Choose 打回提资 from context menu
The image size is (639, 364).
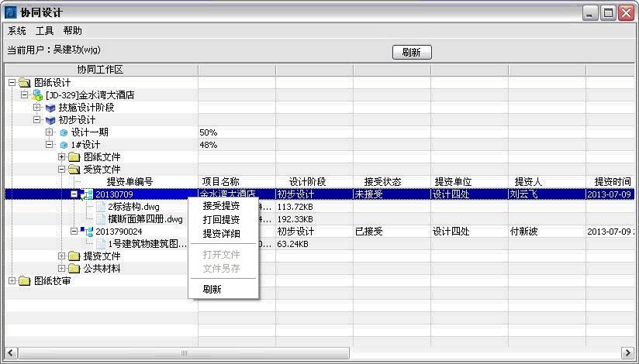[x=221, y=220]
